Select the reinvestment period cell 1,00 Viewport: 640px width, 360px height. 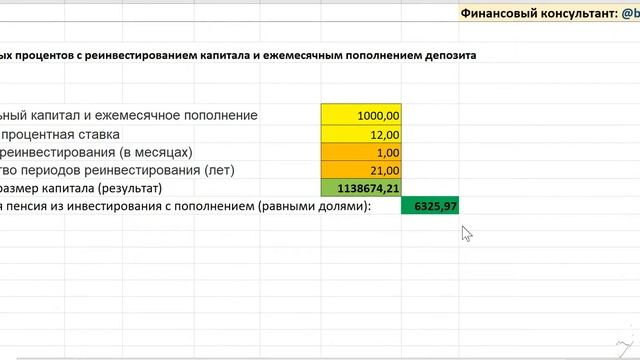coord(361,152)
